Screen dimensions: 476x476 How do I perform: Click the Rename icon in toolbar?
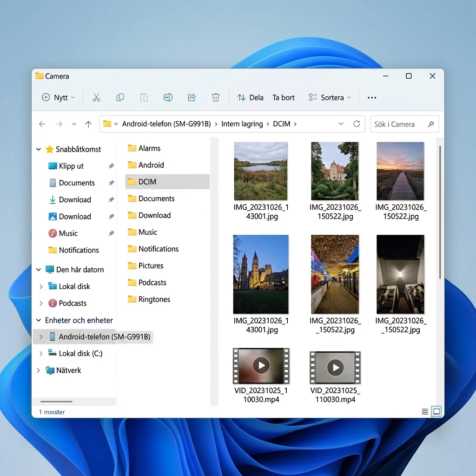[x=168, y=98]
